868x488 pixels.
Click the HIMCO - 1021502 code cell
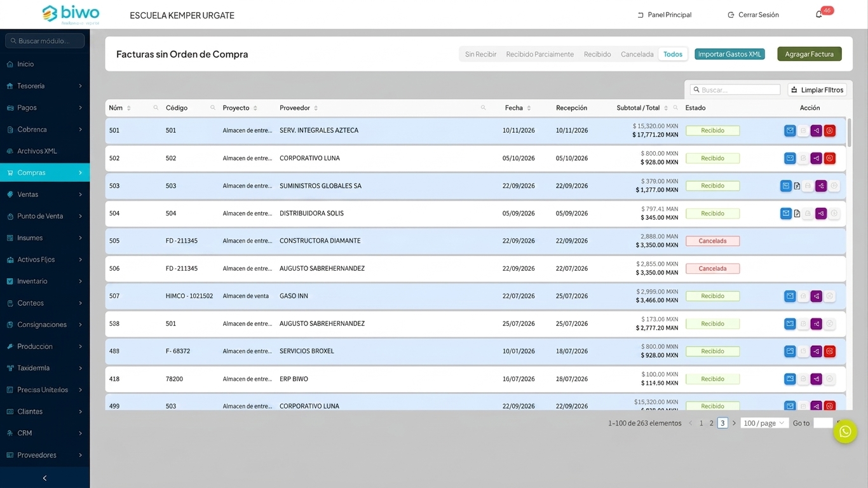(x=189, y=296)
